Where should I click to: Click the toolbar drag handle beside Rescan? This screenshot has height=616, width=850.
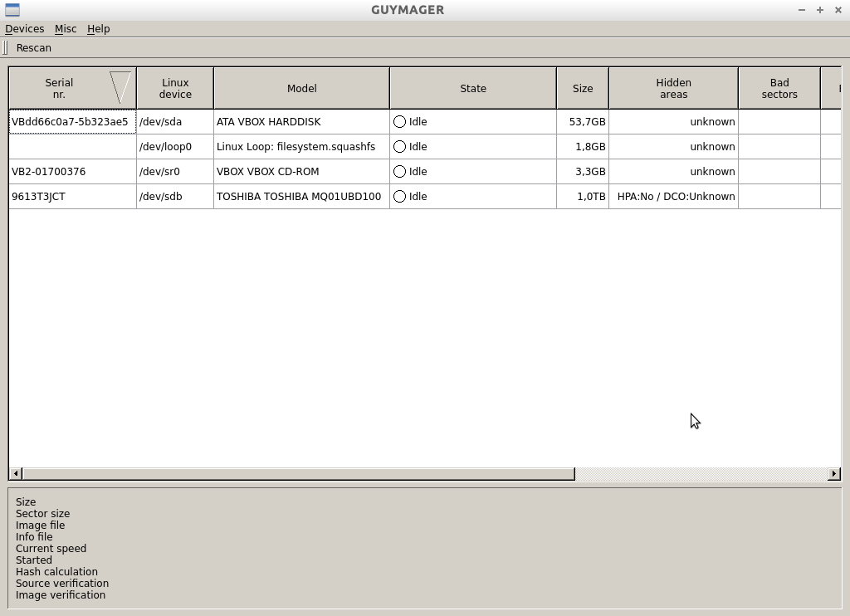[x=5, y=48]
